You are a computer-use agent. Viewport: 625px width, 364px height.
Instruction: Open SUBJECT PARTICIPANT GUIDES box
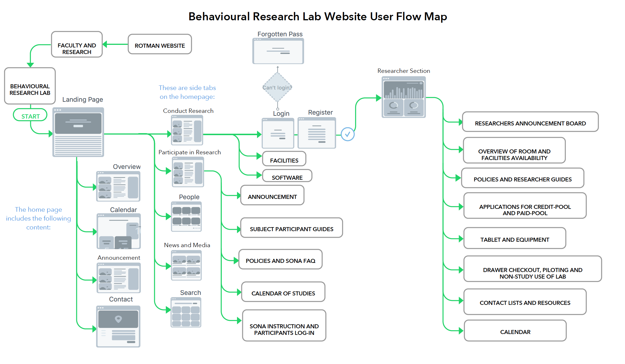tap(292, 228)
